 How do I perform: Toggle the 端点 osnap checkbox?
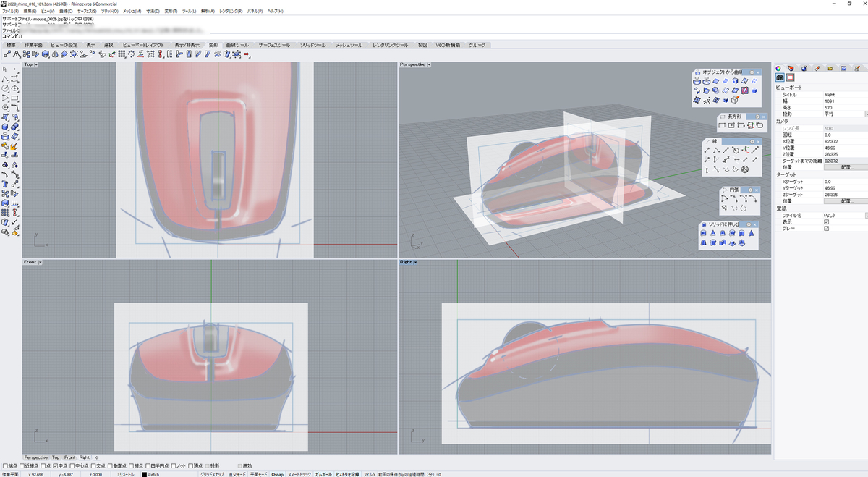5,465
